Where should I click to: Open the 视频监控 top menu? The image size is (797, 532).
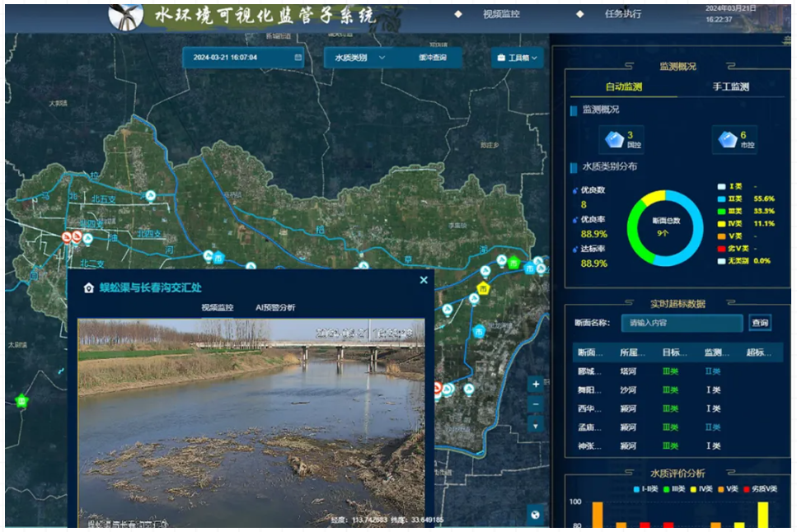pos(501,14)
